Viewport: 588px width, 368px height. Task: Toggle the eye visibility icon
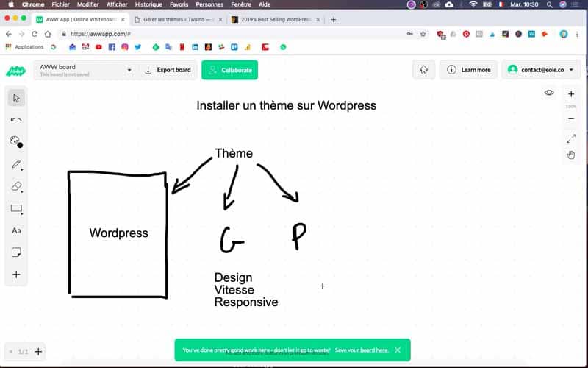[x=549, y=93]
